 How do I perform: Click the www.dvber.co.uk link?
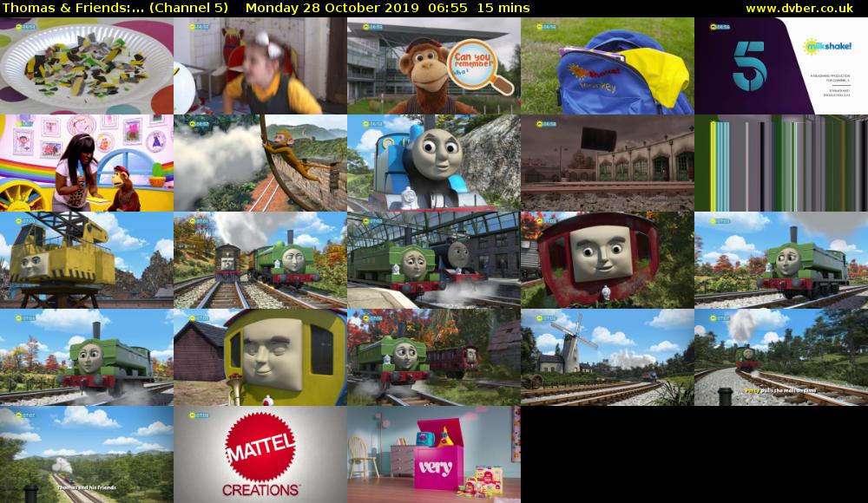click(799, 9)
